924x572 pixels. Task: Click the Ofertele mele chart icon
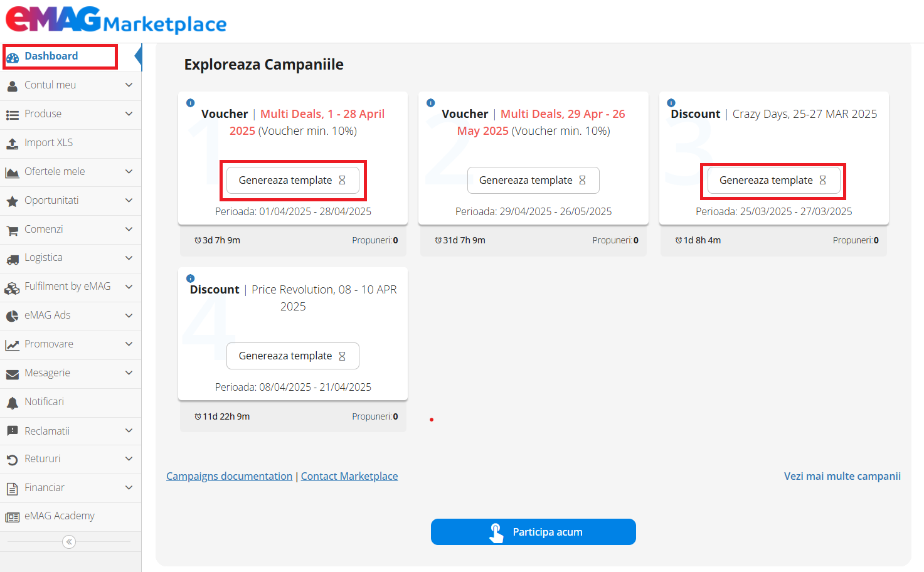[x=13, y=172]
